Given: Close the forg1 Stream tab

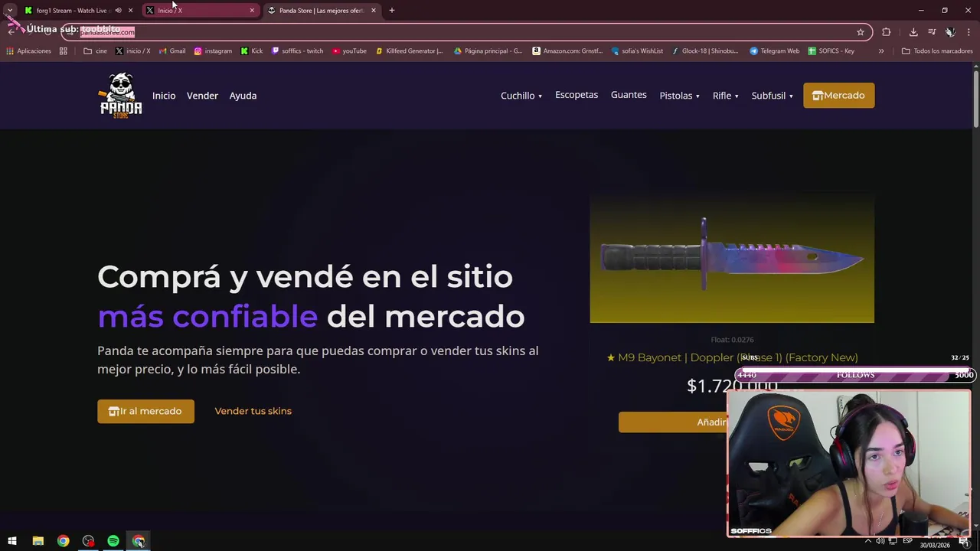Looking at the screenshot, I should pyautogui.click(x=130, y=11).
